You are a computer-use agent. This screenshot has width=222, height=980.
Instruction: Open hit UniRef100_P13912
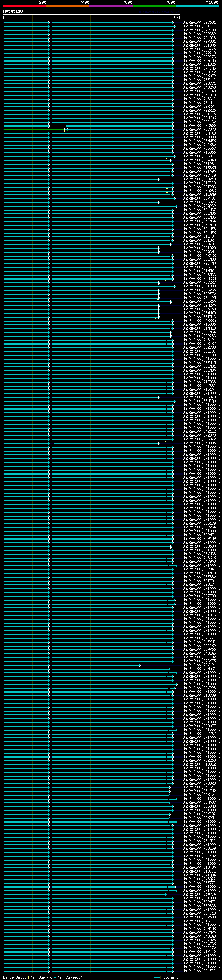pyautogui.click(x=199, y=764)
